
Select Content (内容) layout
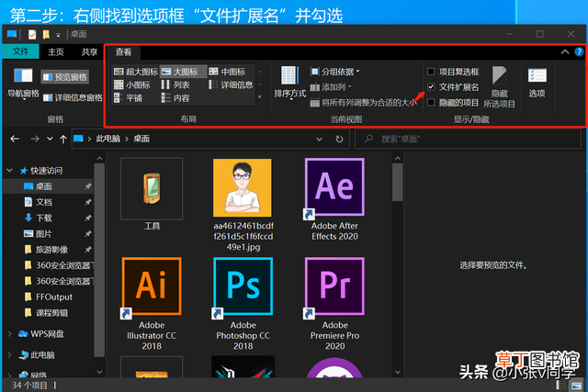pos(175,98)
